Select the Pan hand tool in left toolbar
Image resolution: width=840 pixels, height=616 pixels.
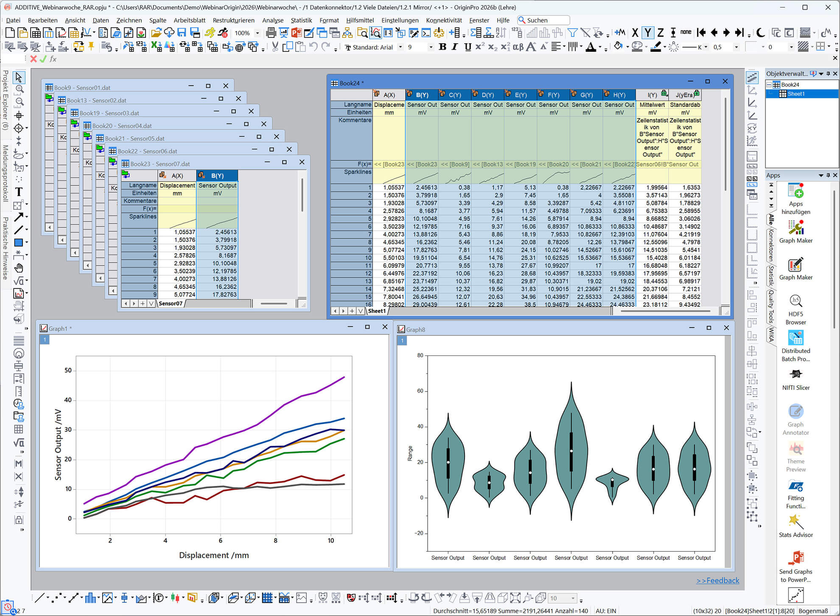(x=18, y=268)
